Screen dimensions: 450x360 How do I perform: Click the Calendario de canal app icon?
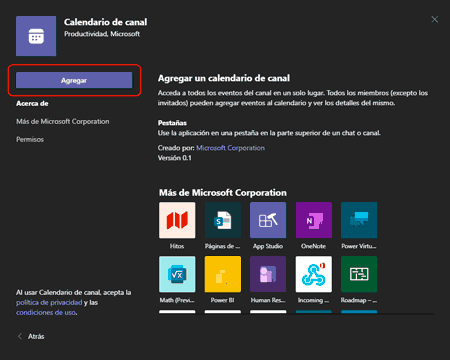coord(36,36)
